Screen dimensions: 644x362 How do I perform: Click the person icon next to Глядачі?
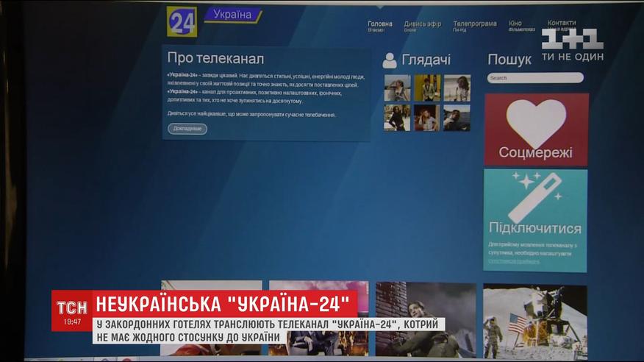coord(390,60)
